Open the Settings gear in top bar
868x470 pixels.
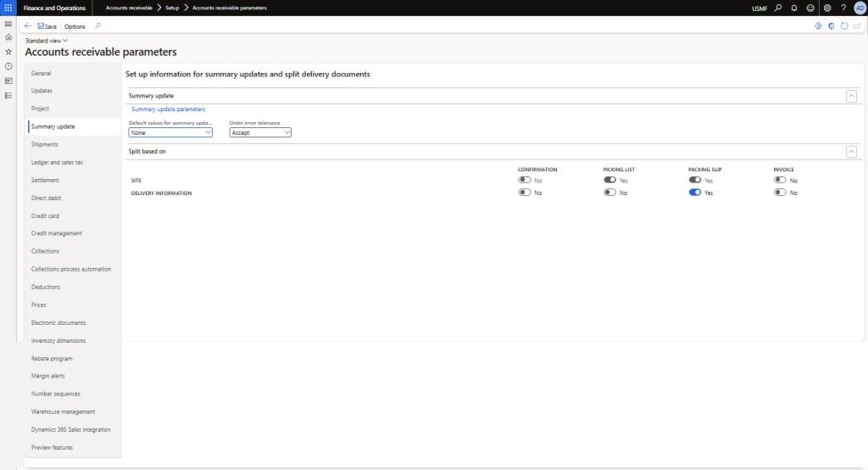[x=827, y=8]
